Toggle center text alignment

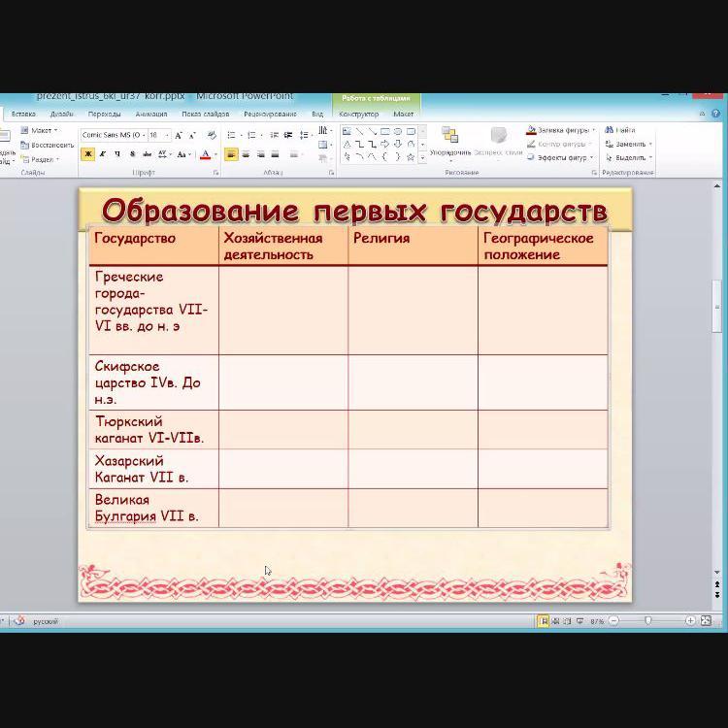pos(246,154)
